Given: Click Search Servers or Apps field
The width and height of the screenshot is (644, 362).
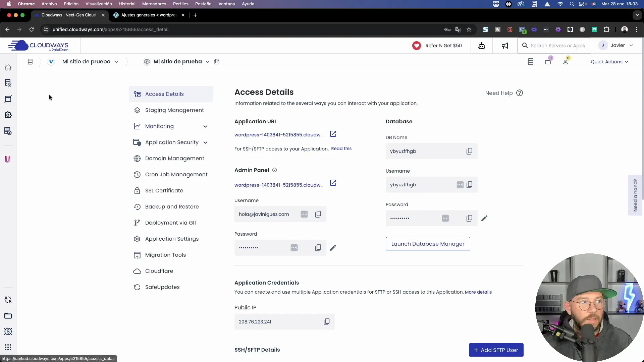Looking at the screenshot, I should click(554, 46).
